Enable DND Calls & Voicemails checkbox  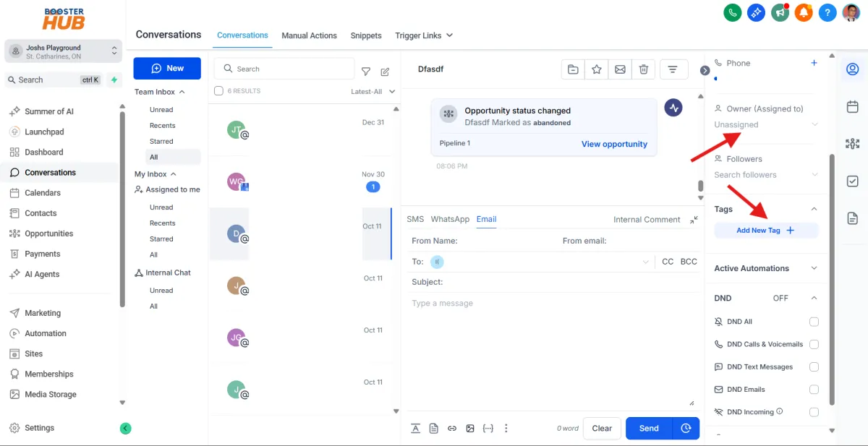pyautogui.click(x=814, y=344)
